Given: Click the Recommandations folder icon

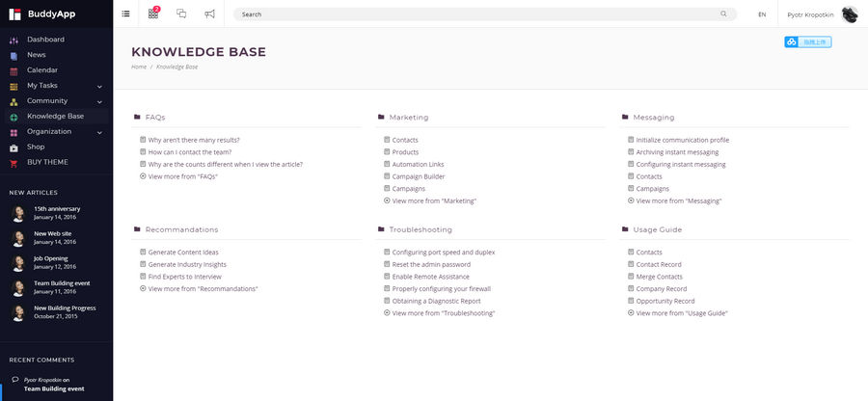Looking at the screenshot, I should pos(137,229).
